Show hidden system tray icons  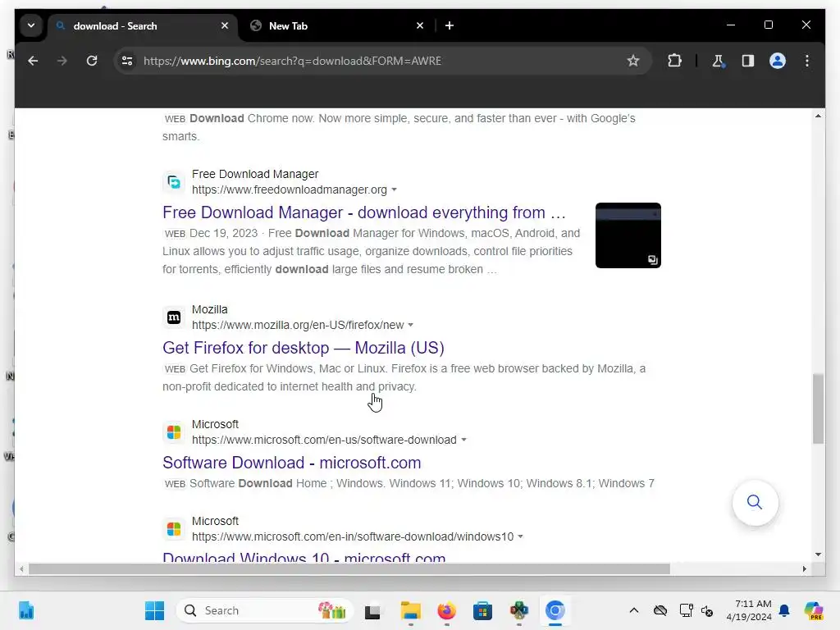point(634,610)
